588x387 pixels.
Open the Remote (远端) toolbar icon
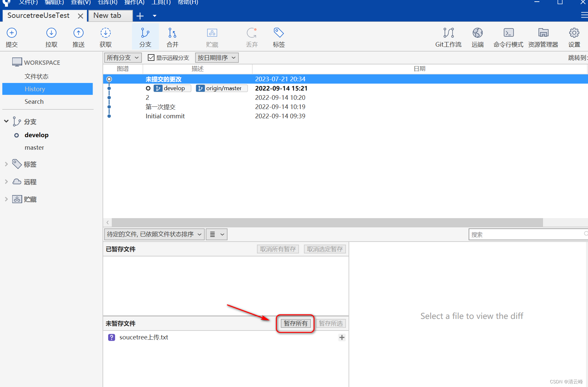click(x=478, y=33)
